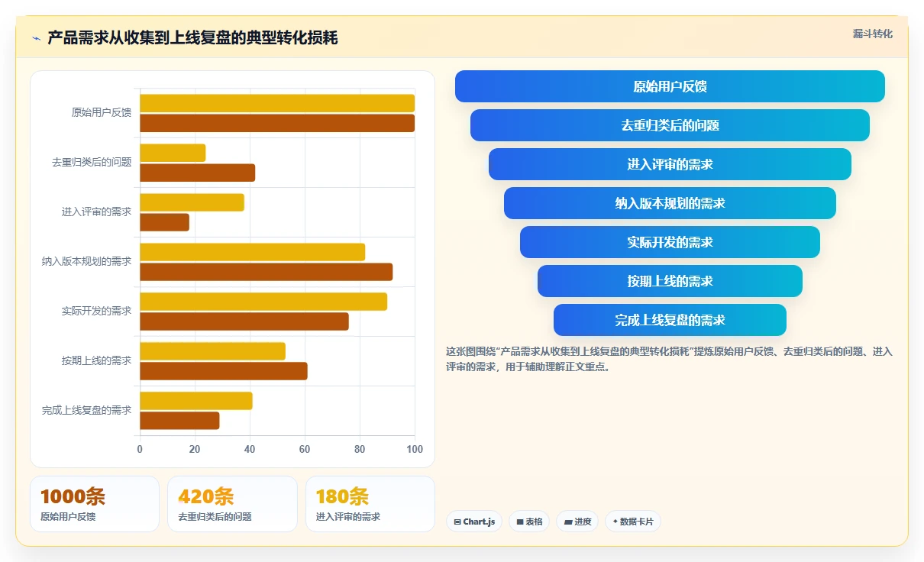This screenshot has width=924, height=562.
Task: Click the chart description paragraph under the funnel
Action: 669,359
